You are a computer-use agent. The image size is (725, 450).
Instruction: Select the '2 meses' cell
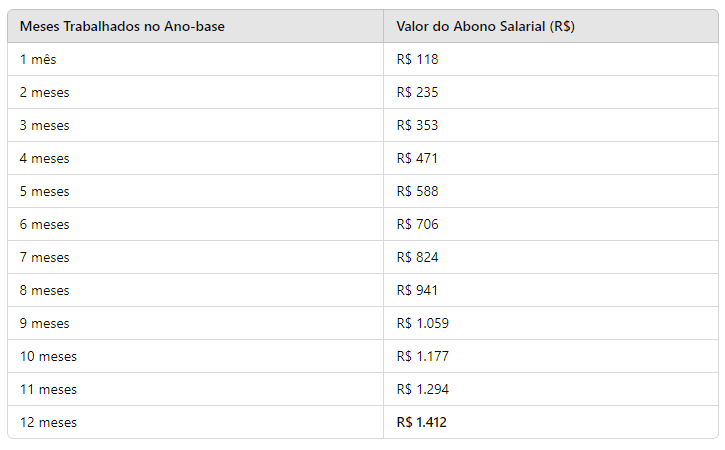45,92
